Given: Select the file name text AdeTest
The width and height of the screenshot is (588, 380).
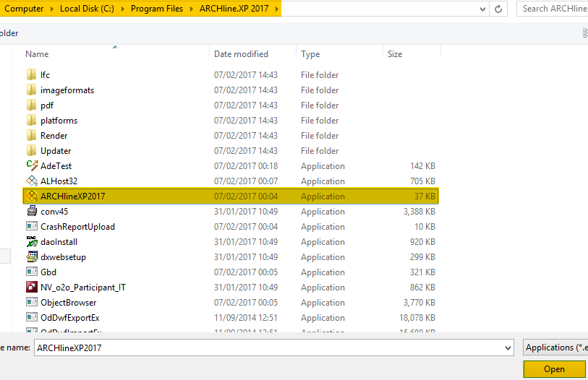Looking at the screenshot, I should tap(56, 166).
